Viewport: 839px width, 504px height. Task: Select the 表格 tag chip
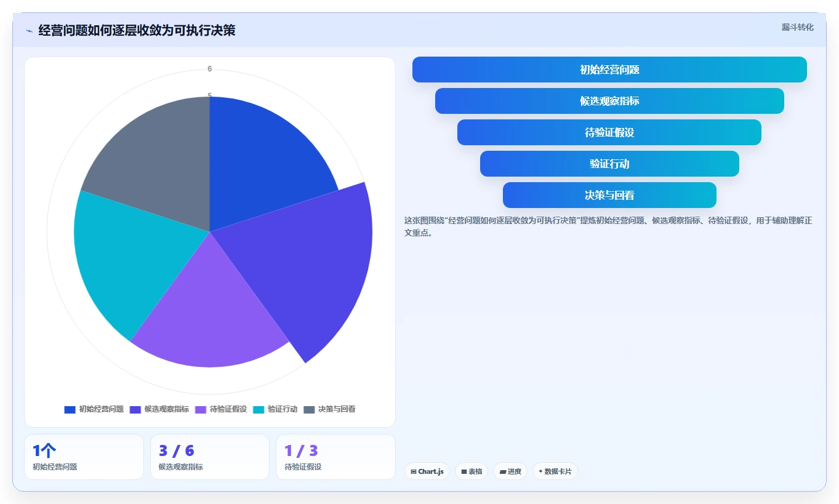point(472,471)
